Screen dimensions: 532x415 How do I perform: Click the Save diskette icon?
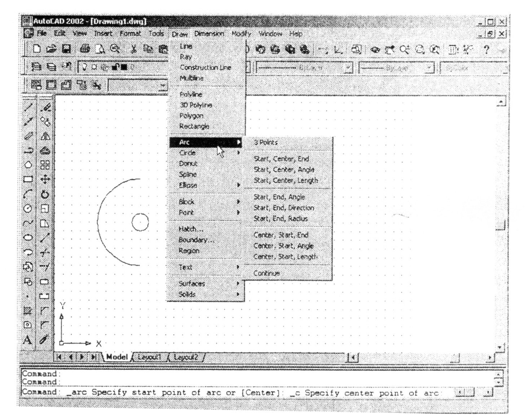pyautogui.click(x=66, y=49)
